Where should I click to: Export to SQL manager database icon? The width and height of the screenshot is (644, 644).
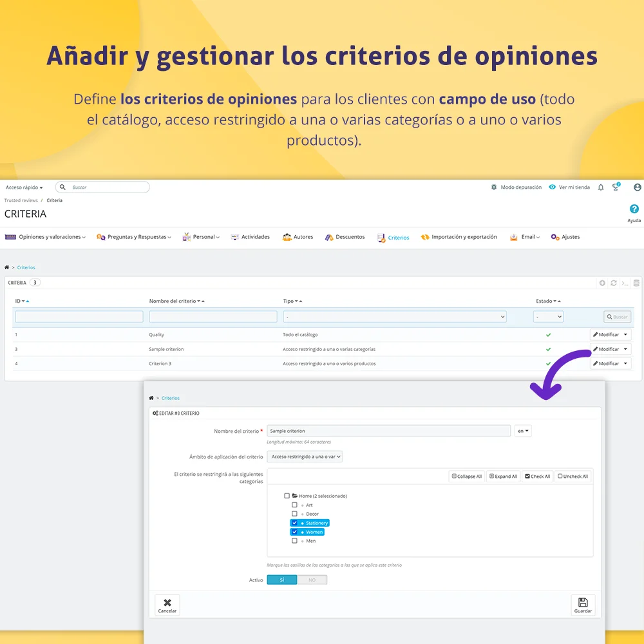point(636,283)
